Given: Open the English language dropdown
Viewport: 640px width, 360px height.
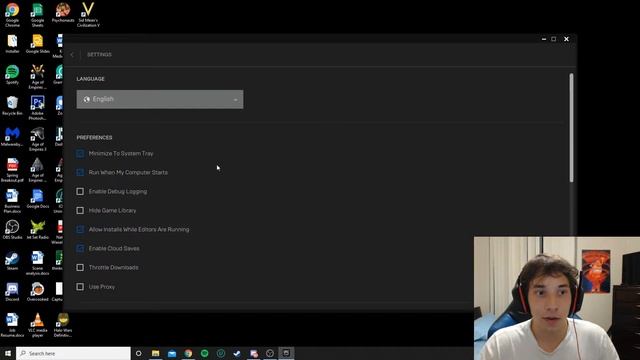Looking at the screenshot, I should pyautogui.click(x=160, y=99).
